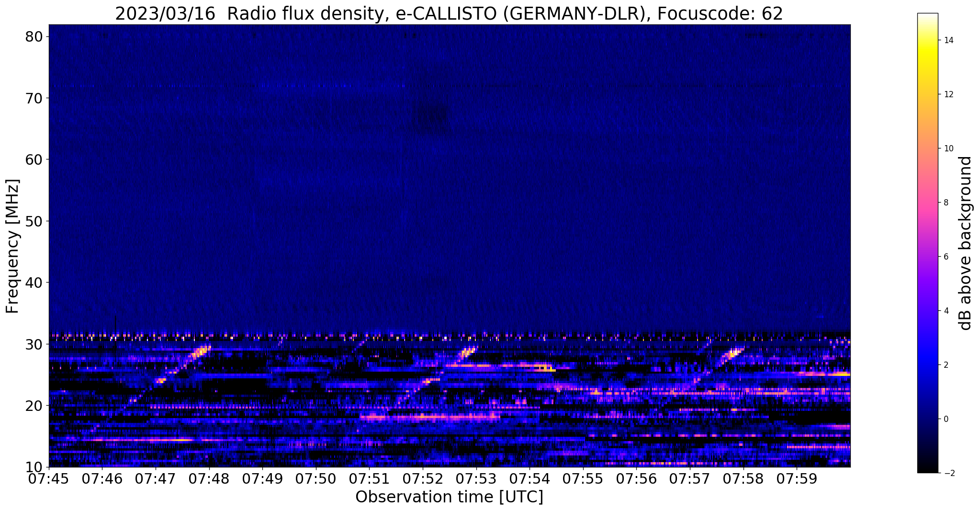Image resolution: width=980 pixels, height=511 pixels.
Task: Click the 70 MHz frequency tick label
Action: point(34,98)
